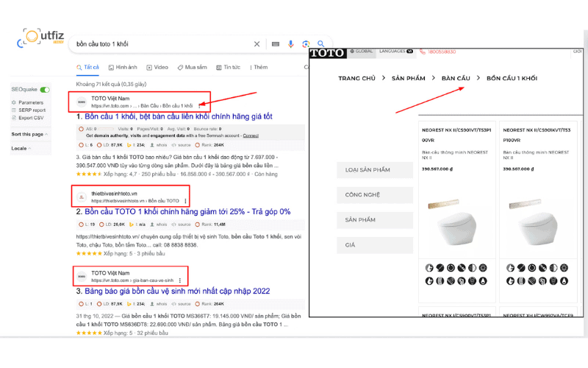Viewport: 588px width, 368px height.
Task: Switch to the Mua sắm tab
Action: [192, 67]
